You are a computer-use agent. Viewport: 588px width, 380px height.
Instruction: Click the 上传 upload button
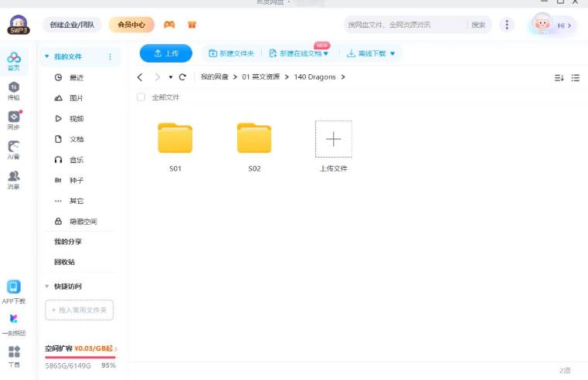tap(166, 53)
